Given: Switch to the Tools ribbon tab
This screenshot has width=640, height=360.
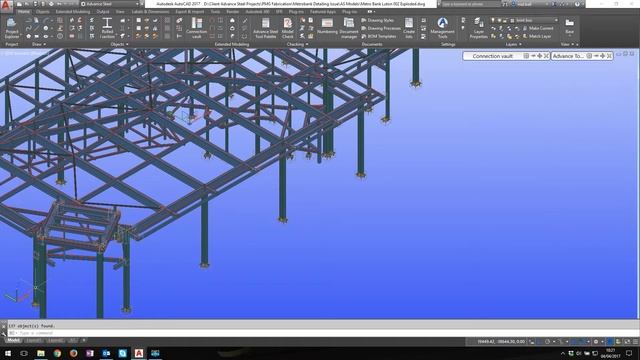Looking at the screenshot, I should coord(215,12).
